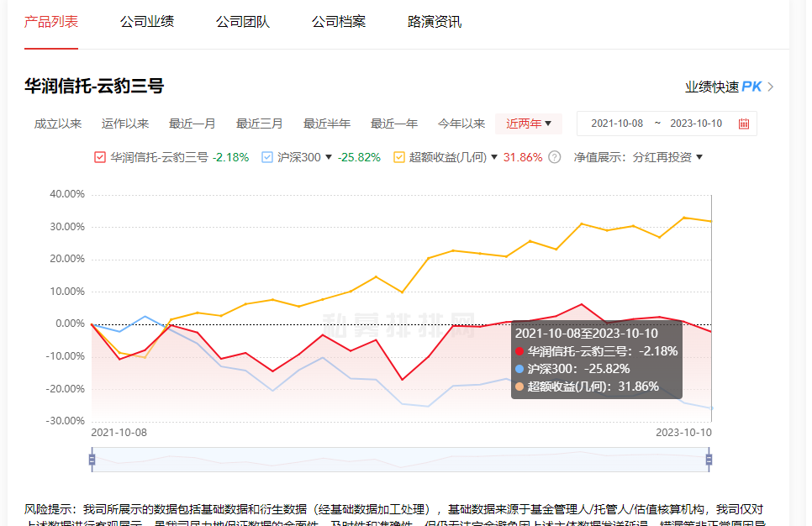Click the middle of the chart range slider track

click(401, 460)
